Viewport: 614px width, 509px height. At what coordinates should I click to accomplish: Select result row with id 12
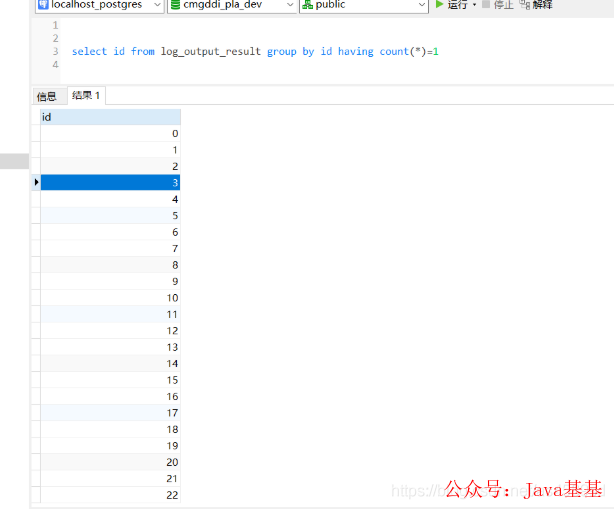(x=110, y=331)
